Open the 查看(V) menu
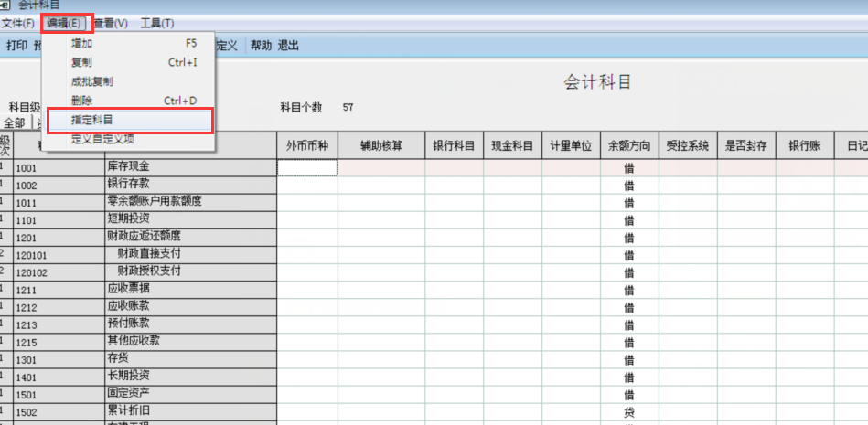868x425 pixels. tap(111, 22)
